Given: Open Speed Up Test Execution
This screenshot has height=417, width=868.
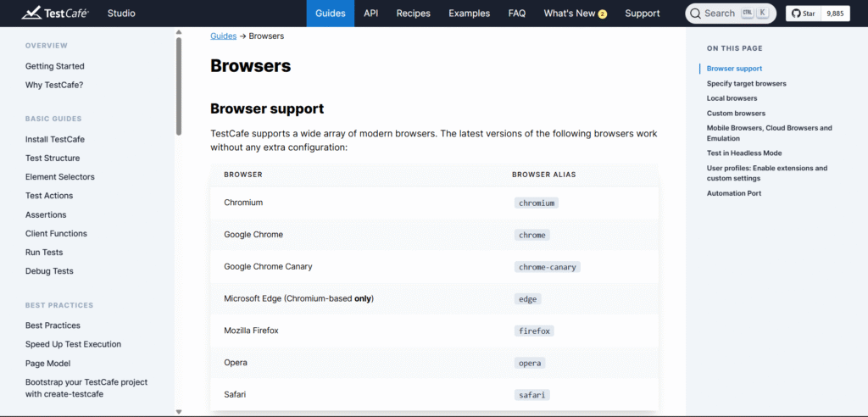Looking at the screenshot, I should pyautogui.click(x=73, y=344).
